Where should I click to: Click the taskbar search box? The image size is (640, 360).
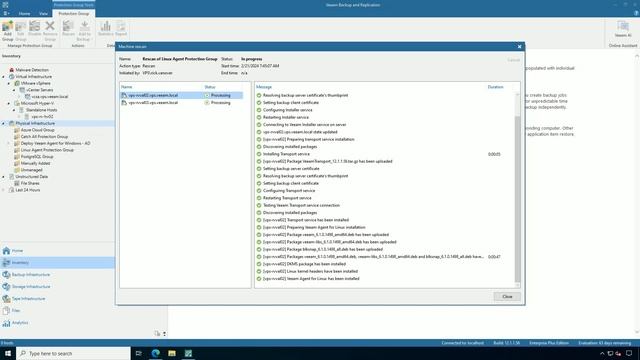coord(73,353)
